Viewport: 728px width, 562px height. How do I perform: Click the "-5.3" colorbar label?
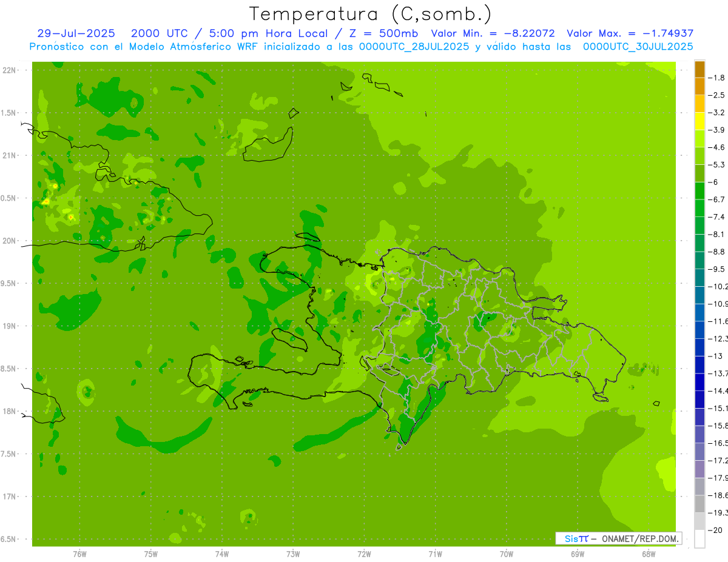[717, 165]
